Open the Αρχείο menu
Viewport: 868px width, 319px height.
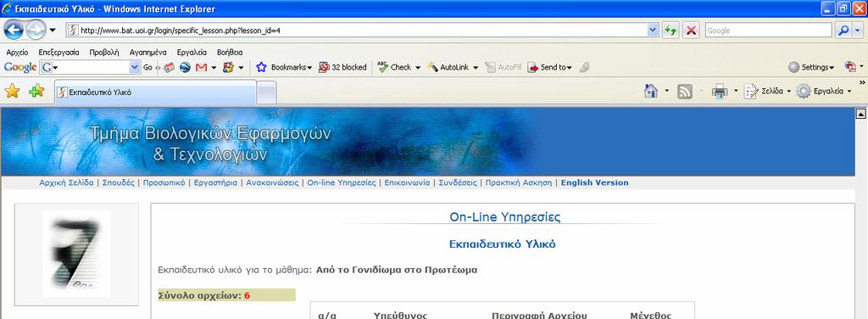click(x=17, y=53)
